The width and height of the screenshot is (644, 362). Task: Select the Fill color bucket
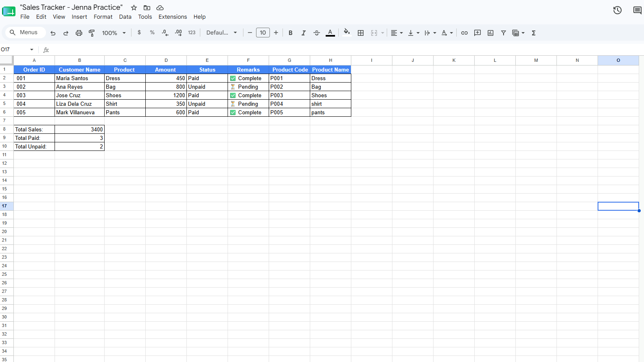tap(347, 33)
